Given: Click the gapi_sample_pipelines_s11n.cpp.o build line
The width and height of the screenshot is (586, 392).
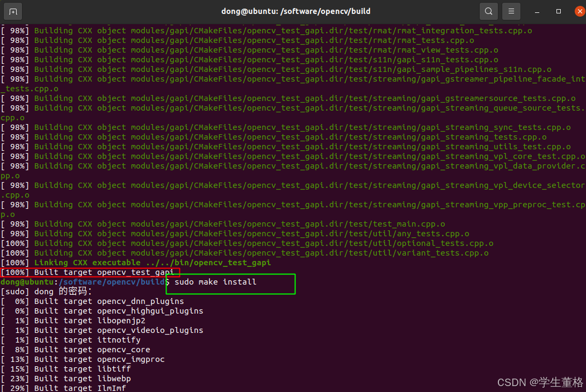Looking at the screenshot, I should [x=276, y=69].
